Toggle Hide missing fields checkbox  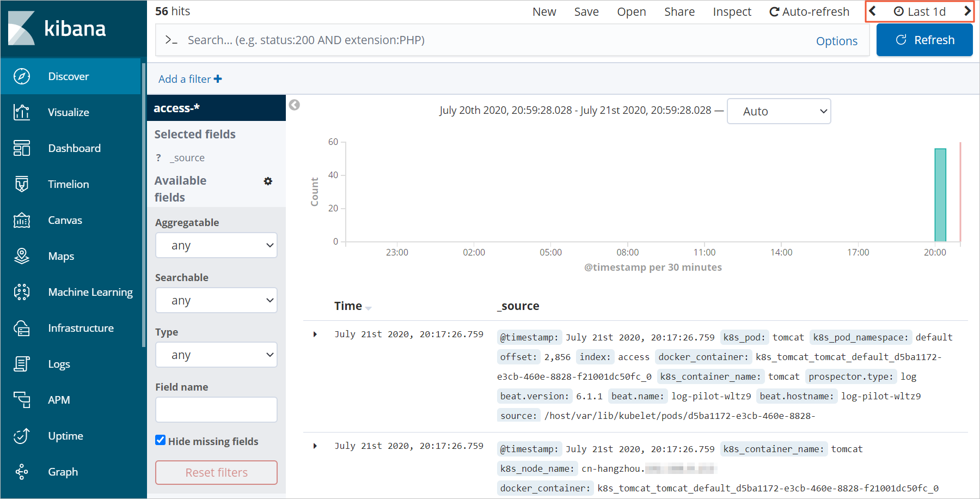tap(160, 440)
